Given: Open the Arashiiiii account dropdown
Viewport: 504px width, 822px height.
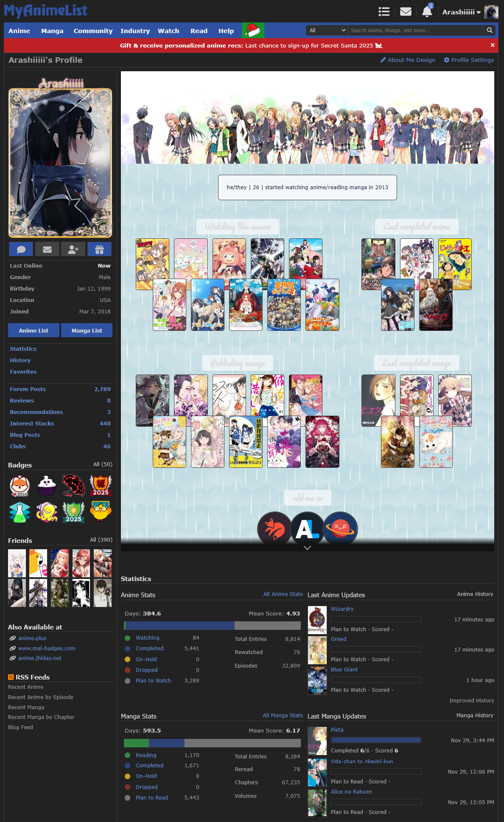Looking at the screenshot, I should click(462, 12).
